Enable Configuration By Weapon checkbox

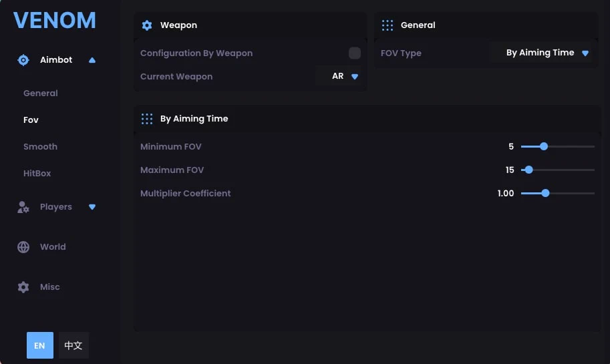tap(354, 53)
